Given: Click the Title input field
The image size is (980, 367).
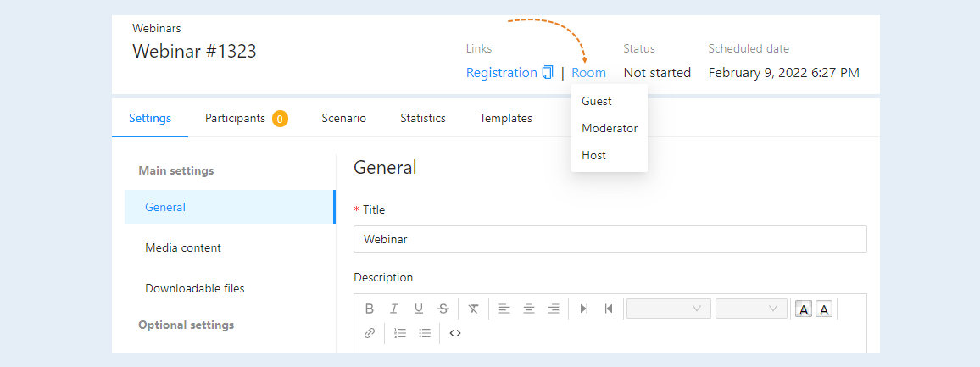Looking at the screenshot, I should 610,239.
